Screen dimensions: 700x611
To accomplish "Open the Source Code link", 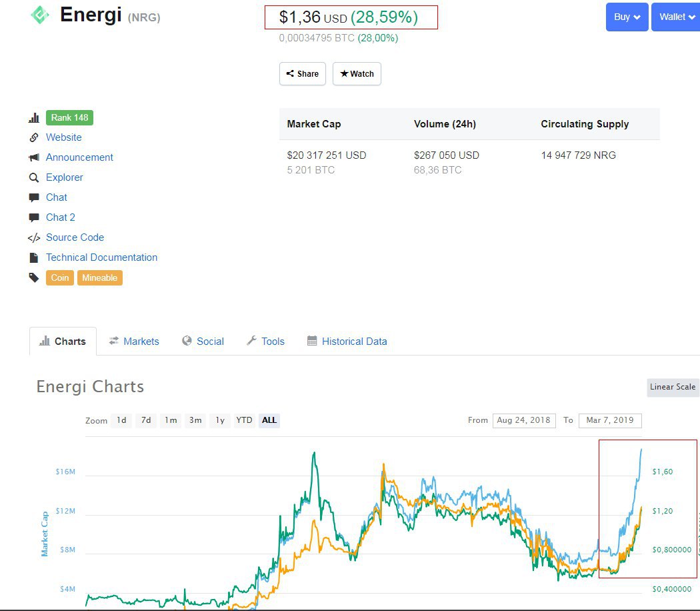I will (75, 237).
